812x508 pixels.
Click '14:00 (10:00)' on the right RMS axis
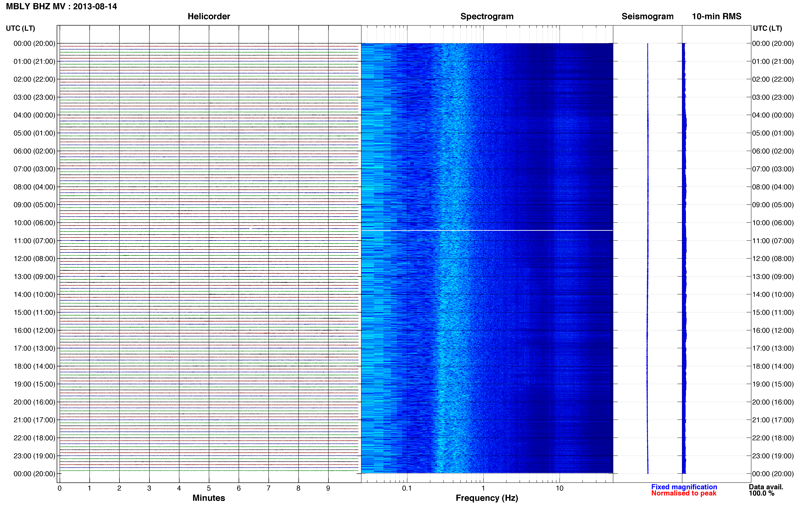773,295
